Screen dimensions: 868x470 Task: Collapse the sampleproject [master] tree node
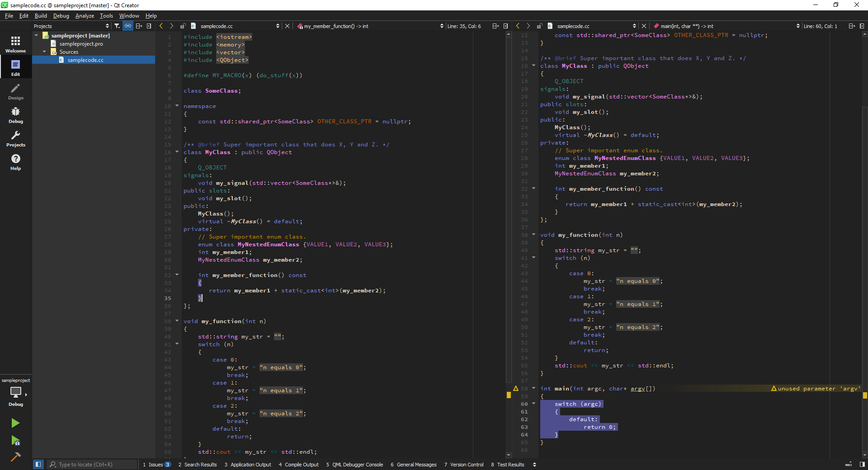coord(36,35)
